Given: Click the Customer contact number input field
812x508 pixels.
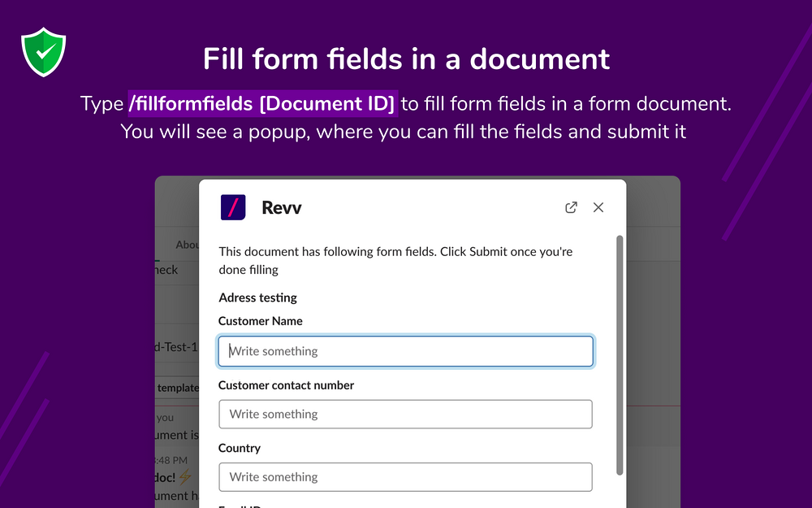Looking at the screenshot, I should [x=405, y=415].
